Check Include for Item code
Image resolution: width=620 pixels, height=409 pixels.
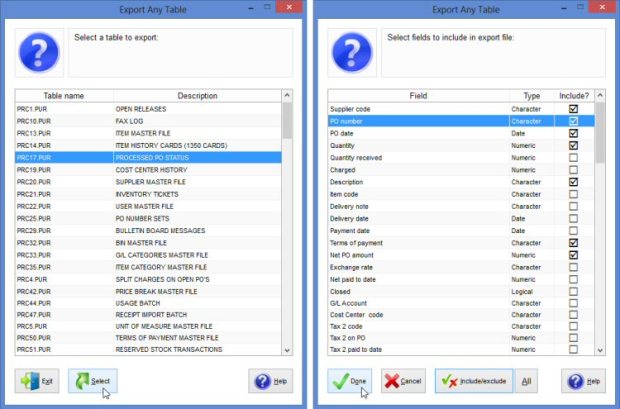pos(573,194)
